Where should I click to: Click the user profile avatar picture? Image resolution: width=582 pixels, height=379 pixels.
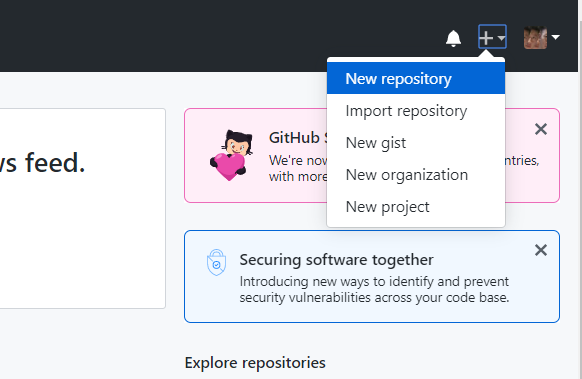pyautogui.click(x=535, y=37)
